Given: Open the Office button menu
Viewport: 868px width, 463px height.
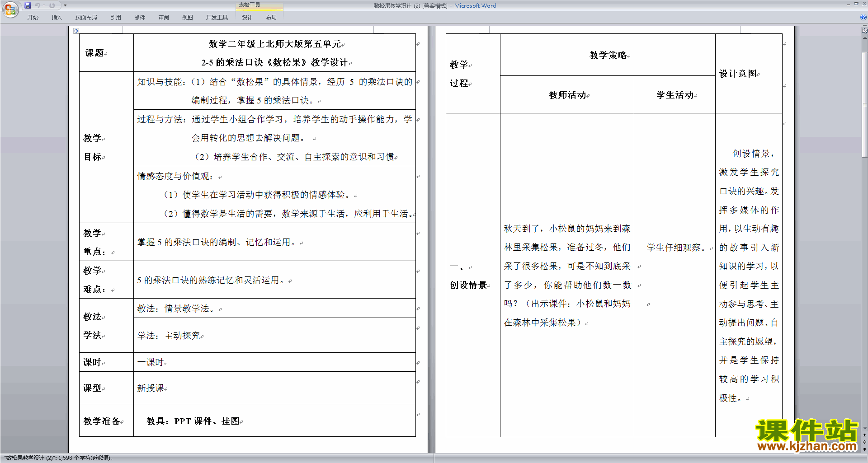Looking at the screenshot, I should point(10,9).
